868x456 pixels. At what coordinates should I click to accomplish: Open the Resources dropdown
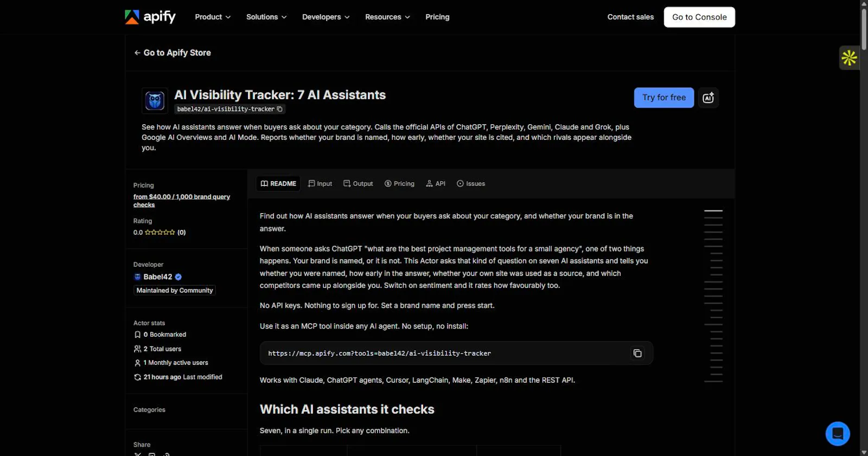click(387, 17)
